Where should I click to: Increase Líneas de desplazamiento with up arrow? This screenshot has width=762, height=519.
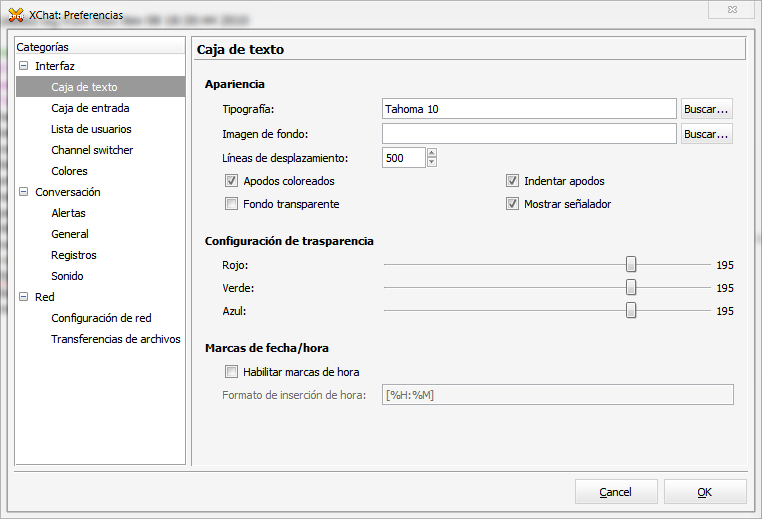[x=432, y=153]
